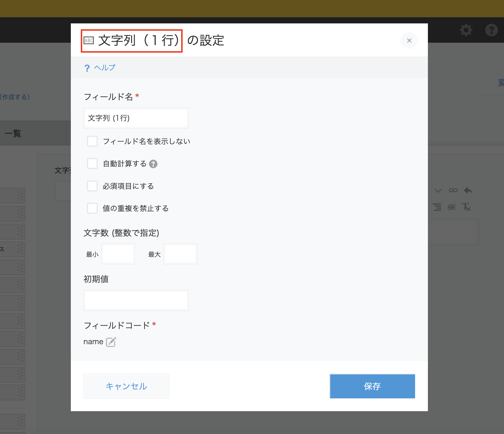
Task: Click the blue question icon beside ヘルプ
Action: 87,68
